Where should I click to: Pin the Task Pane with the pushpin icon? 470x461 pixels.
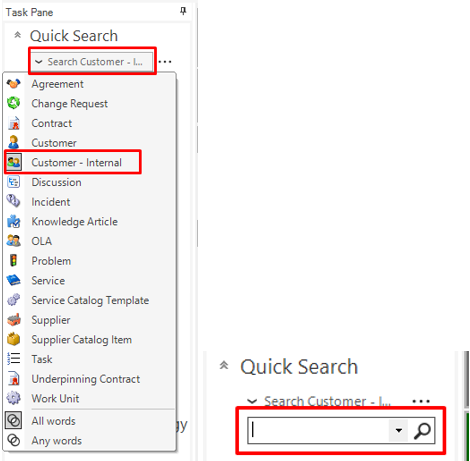point(183,11)
